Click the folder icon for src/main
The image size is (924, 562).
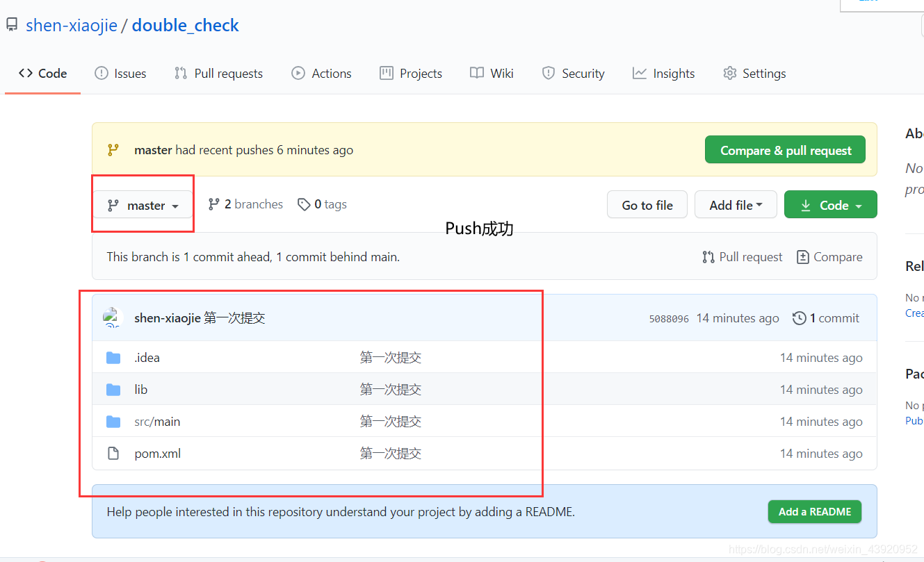coord(113,422)
